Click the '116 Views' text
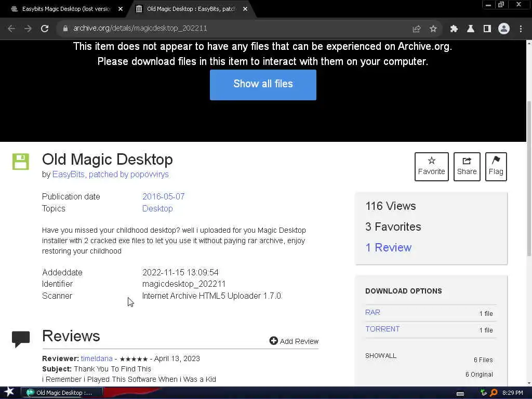The height and width of the screenshot is (399, 532). (391, 206)
